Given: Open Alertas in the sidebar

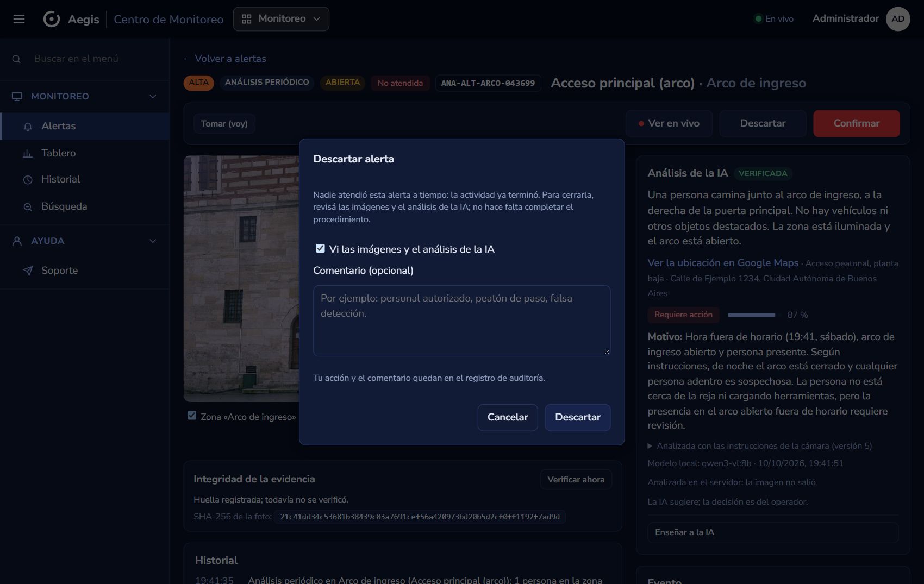Looking at the screenshot, I should tap(85, 126).
